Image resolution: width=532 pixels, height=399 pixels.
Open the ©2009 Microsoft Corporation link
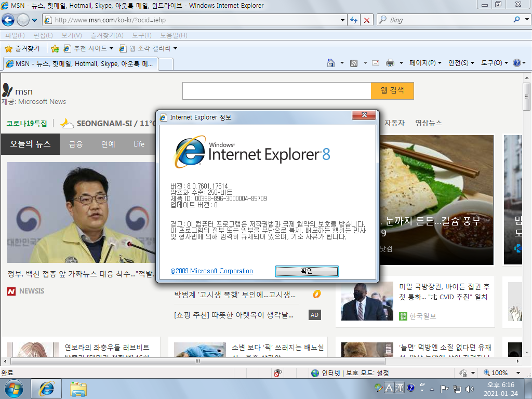pos(212,271)
